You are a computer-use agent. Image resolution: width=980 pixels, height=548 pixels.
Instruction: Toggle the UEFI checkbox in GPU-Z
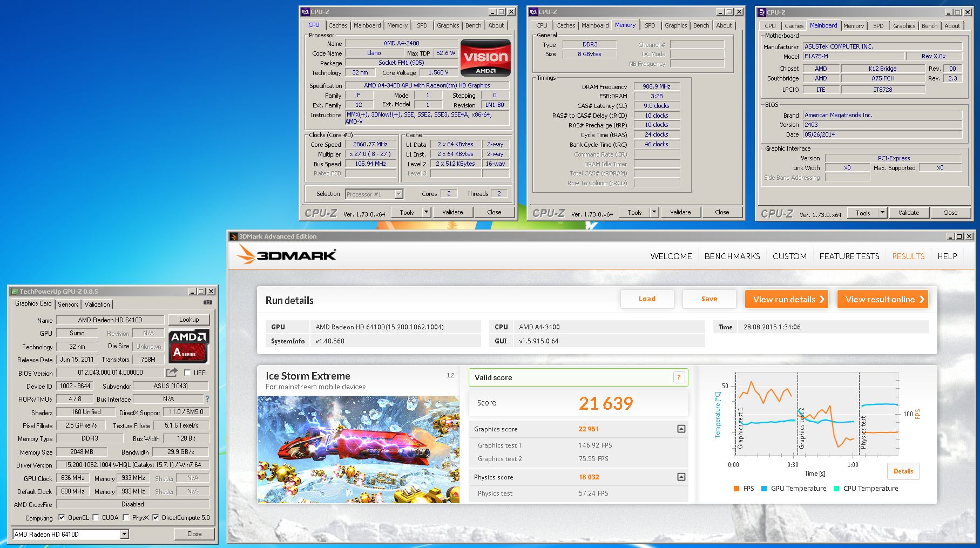click(187, 373)
